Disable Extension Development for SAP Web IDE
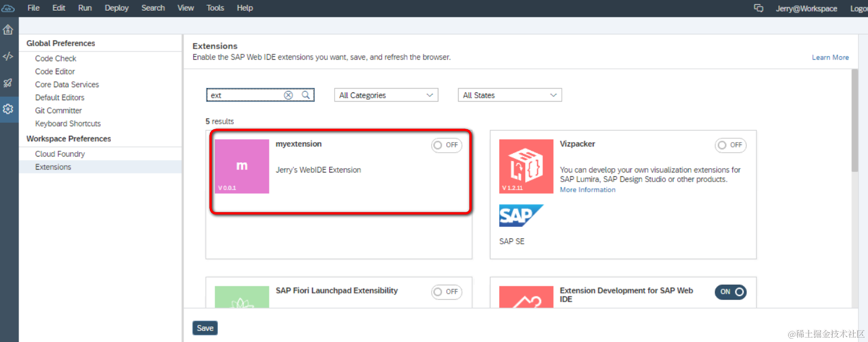Screen dimensions: 868x342 tap(731, 292)
